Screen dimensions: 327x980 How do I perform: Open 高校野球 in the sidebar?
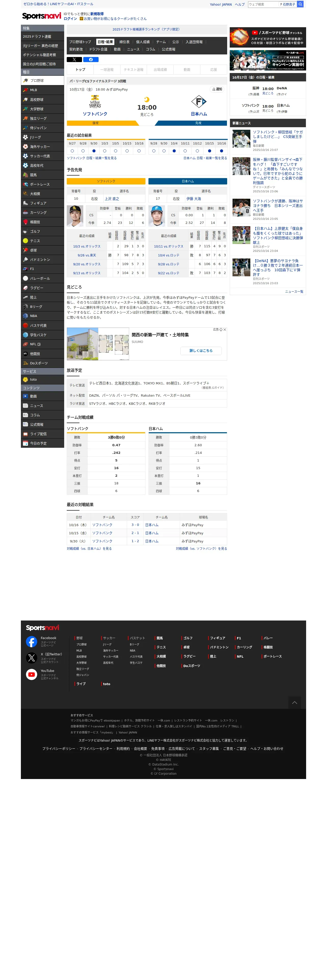tap(42, 100)
